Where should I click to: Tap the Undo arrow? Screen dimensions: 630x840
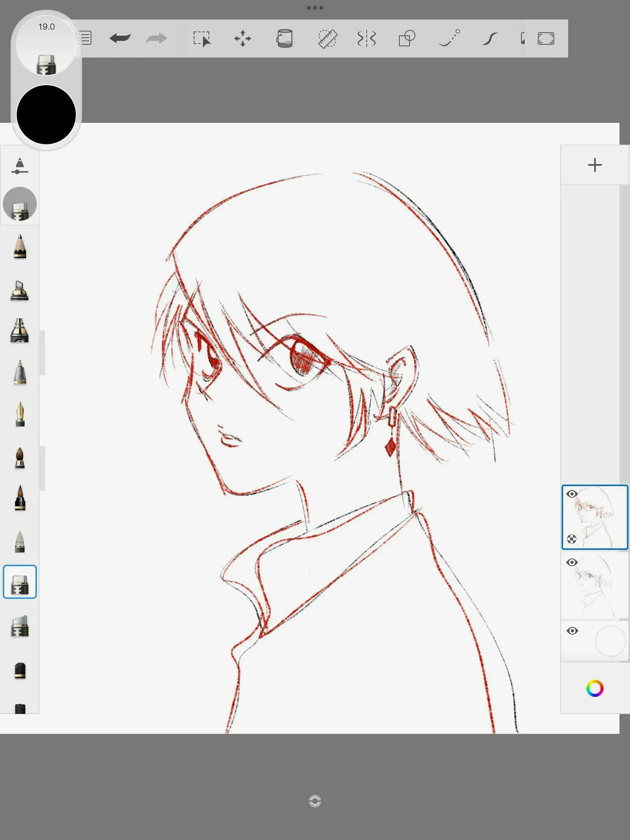[120, 38]
